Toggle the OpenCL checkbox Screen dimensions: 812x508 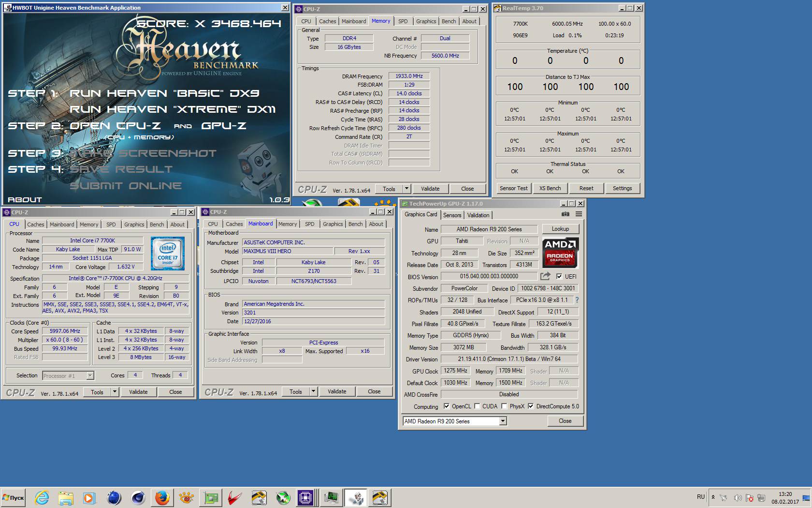pyautogui.click(x=446, y=406)
